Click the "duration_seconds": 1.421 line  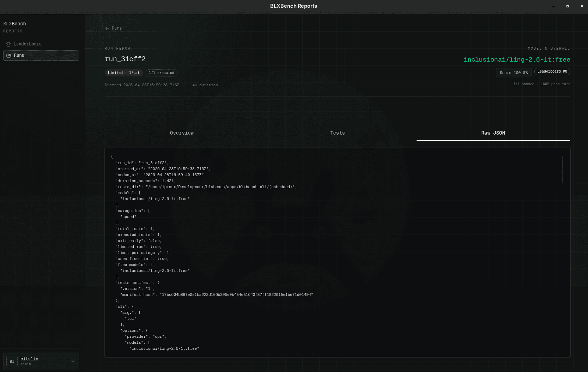click(x=146, y=181)
